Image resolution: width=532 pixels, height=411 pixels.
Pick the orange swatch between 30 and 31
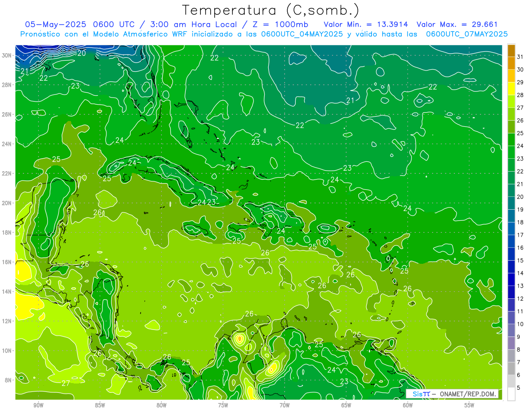511,63
